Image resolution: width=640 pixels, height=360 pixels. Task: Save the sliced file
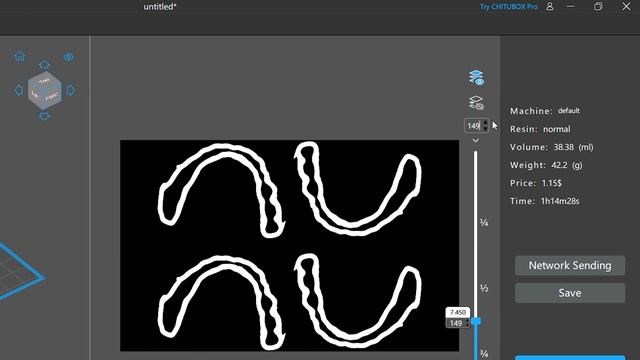pos(570,293)
